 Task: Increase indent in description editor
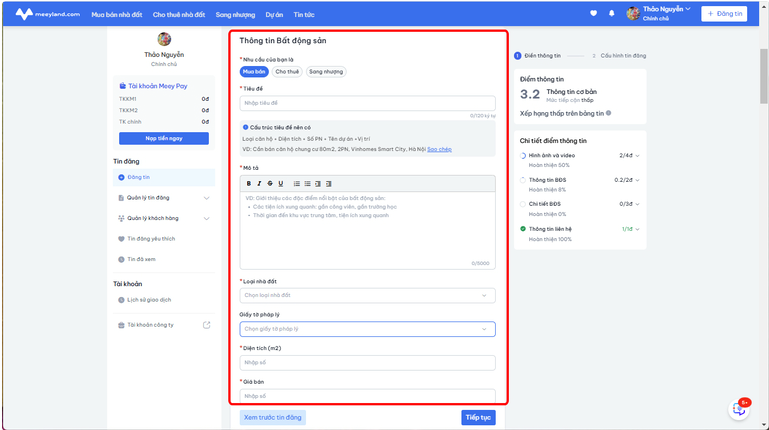(329, 183)
